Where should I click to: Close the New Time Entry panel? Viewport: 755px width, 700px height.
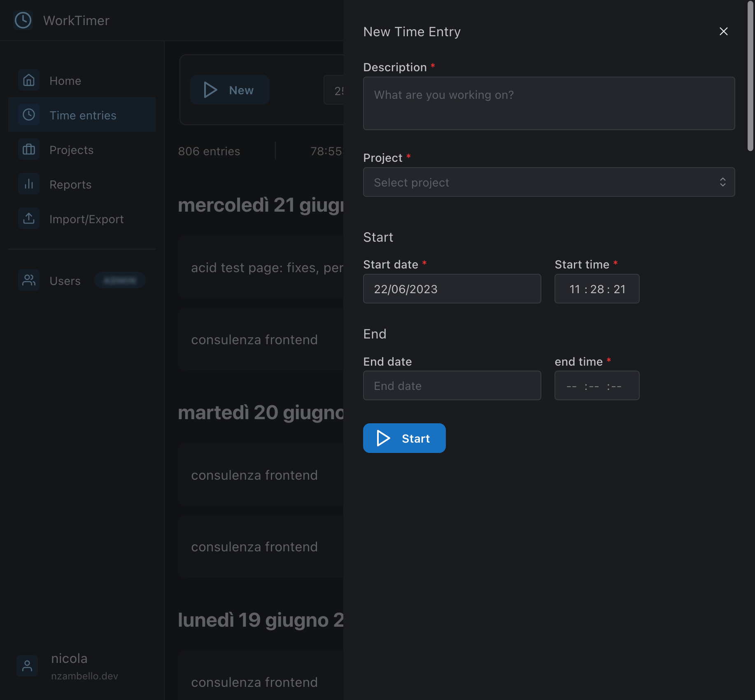(x=724, y=31)
